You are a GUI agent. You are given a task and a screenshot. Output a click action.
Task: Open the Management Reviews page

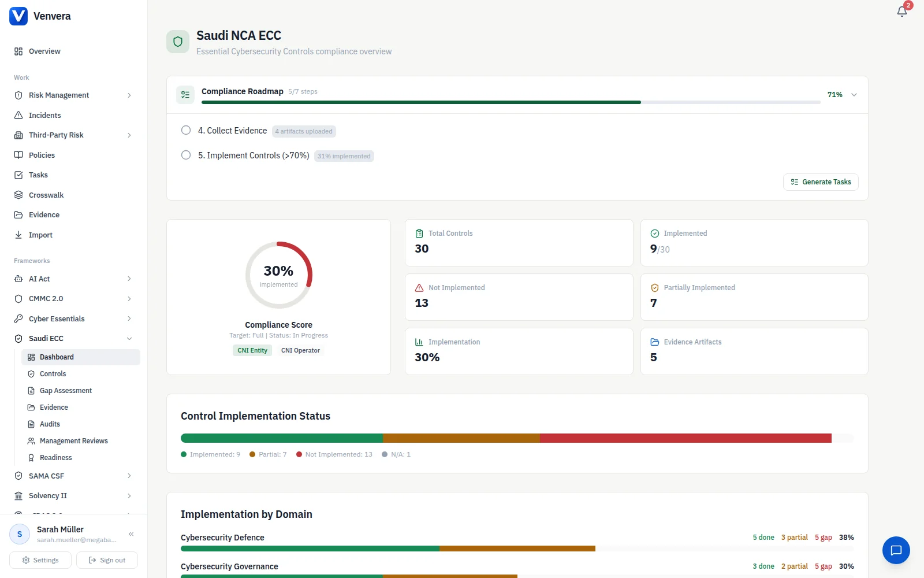[81, 441]
